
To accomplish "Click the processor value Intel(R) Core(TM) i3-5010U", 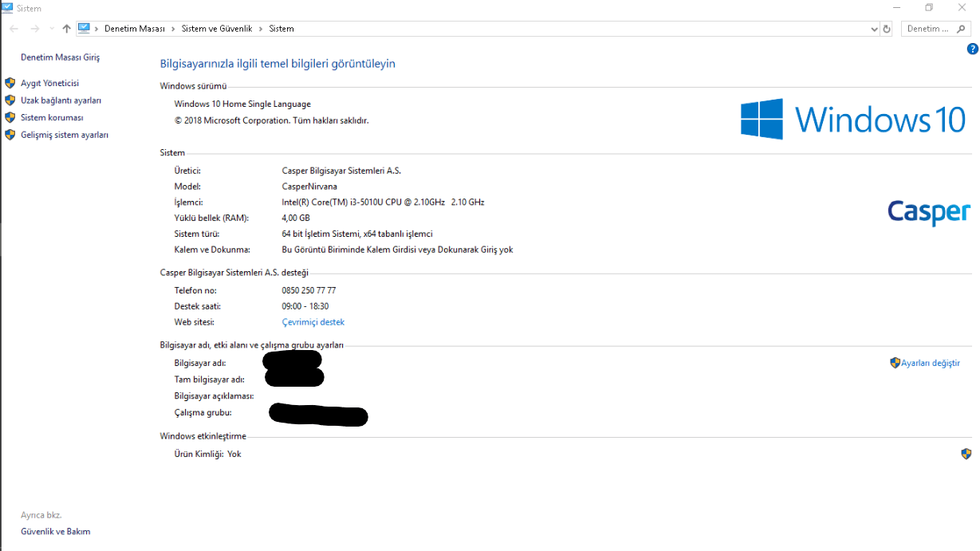I will pyautogui.click(x=384, y=202).
